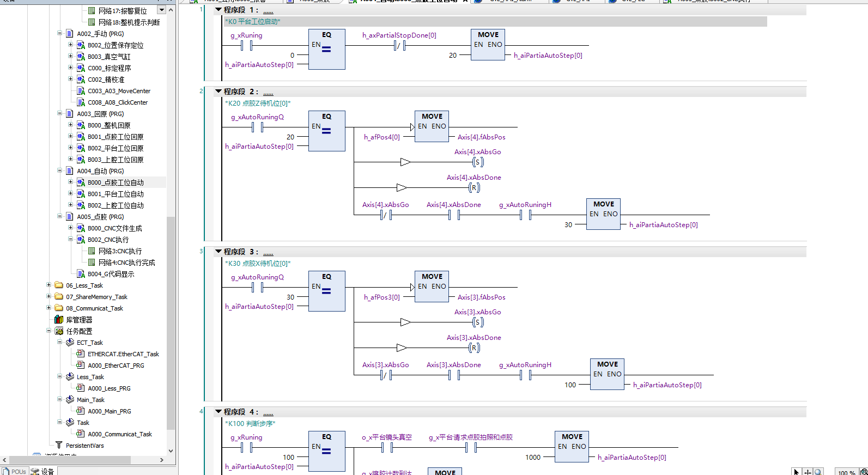Viewport: 868px width, 475px height.
Task: Collapse 程序段 4 with its triangle
Action: click(218, 412)
